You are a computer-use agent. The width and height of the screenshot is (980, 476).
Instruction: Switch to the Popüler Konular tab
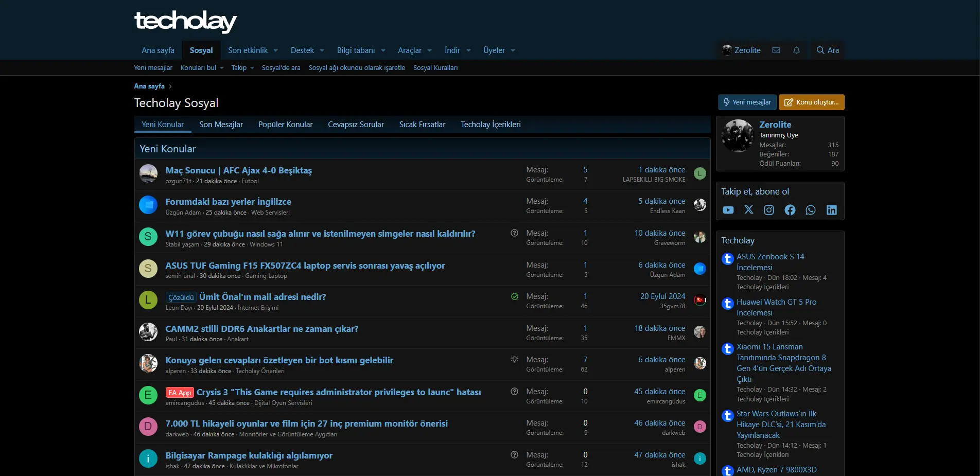coord(285,125)
